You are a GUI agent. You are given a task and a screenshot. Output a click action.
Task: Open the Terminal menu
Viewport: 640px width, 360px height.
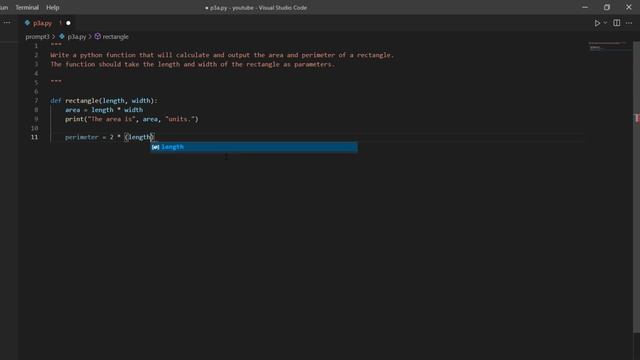(27, 7)
